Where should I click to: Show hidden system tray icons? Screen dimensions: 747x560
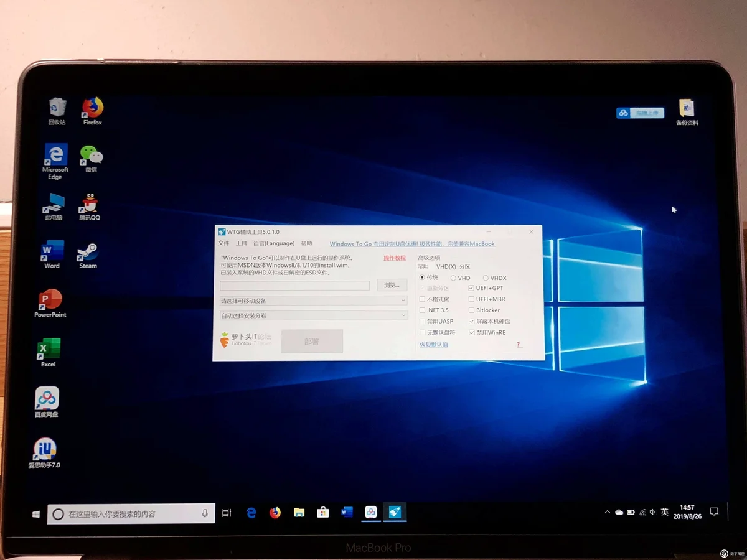point(607,512)
